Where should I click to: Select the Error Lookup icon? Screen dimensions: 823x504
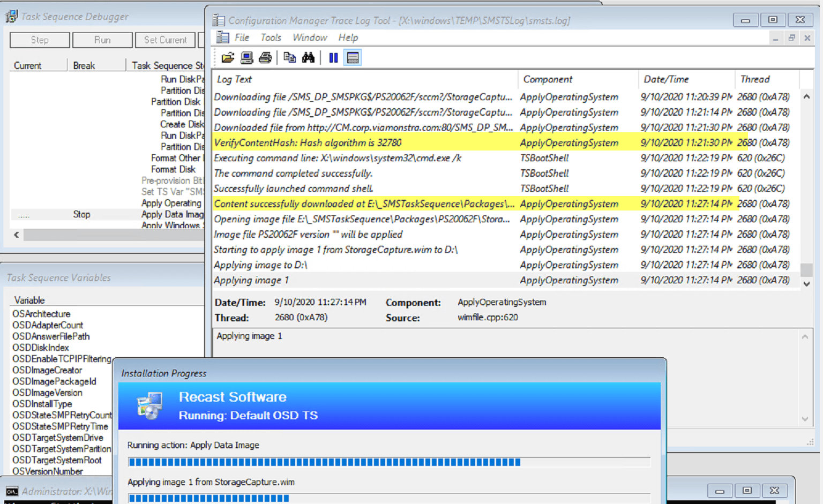tap(246, 57)
